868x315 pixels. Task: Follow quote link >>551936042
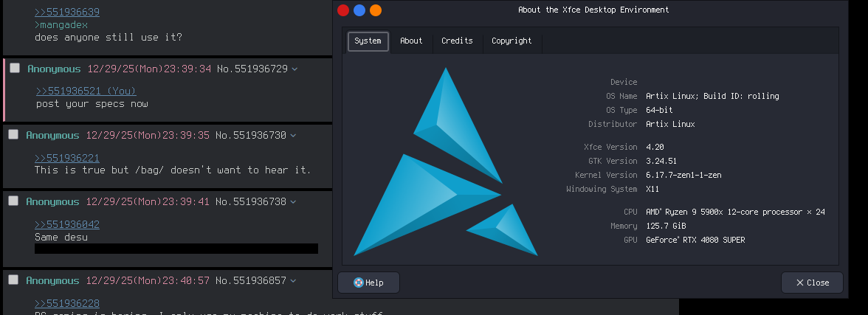click(67, 225)
